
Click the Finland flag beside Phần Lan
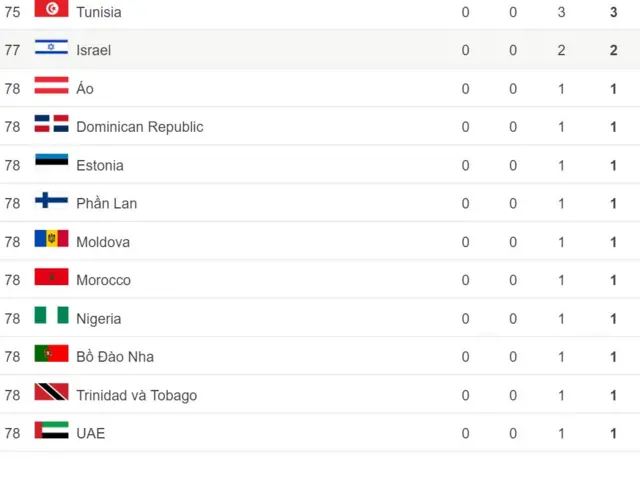pos(51,200)
